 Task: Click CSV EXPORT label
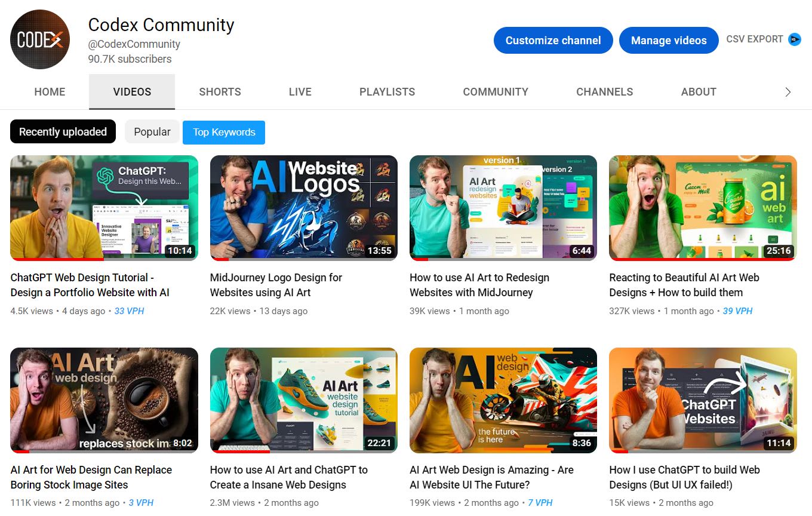[x=755, y=39]
